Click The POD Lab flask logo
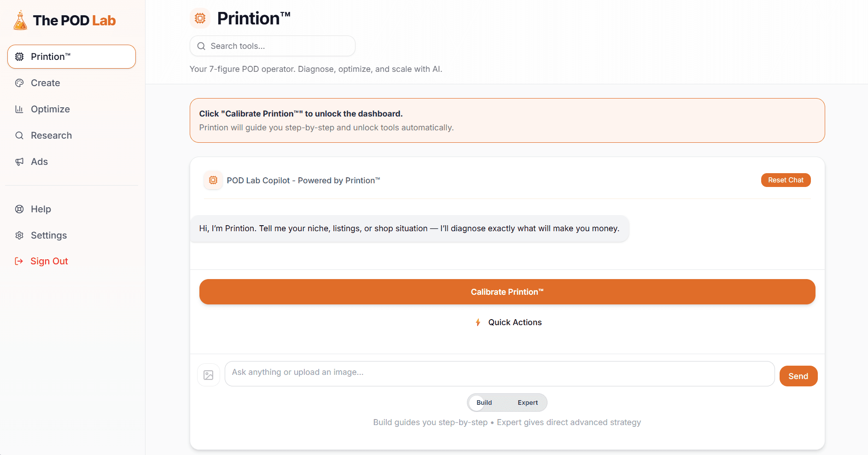 [x=20, y=19]
